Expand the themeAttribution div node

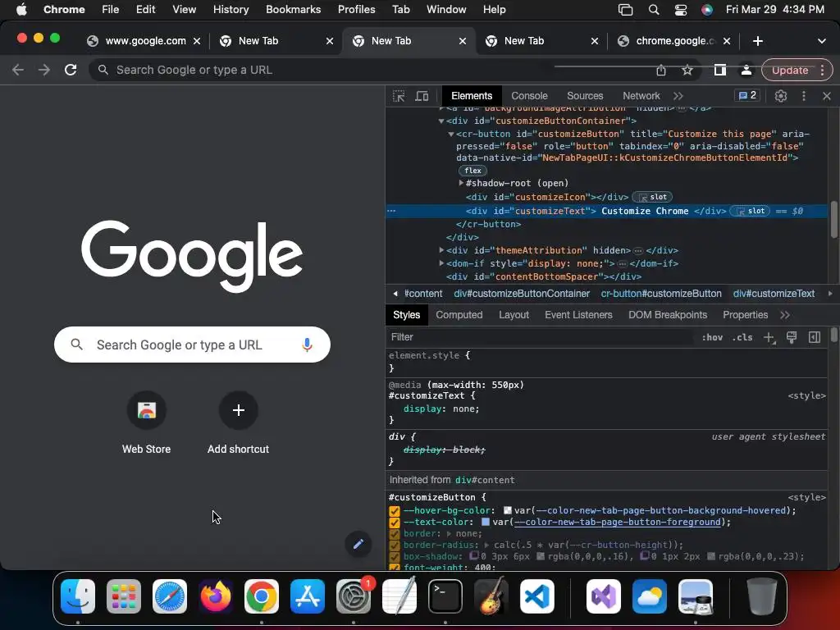pos(441,249)
